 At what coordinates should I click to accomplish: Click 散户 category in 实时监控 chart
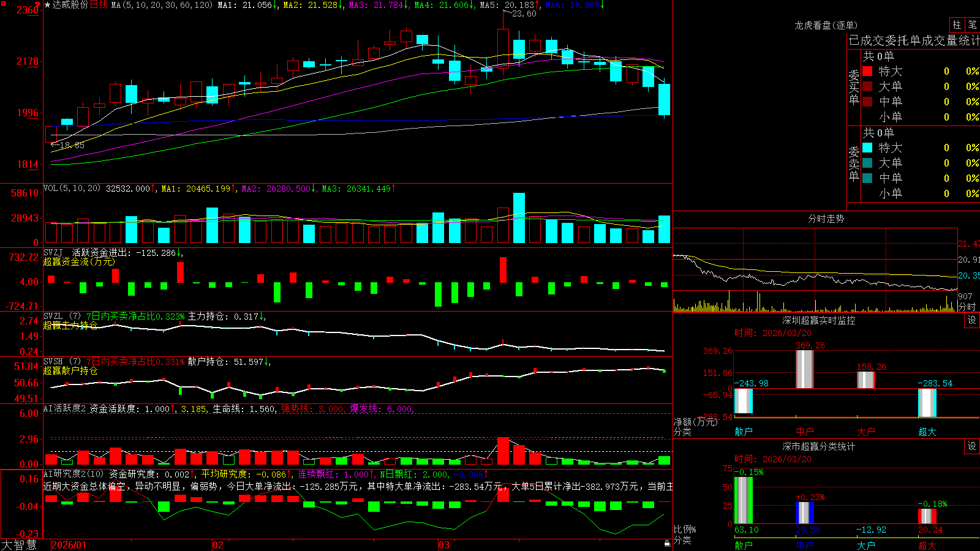[x=744, y=432]
